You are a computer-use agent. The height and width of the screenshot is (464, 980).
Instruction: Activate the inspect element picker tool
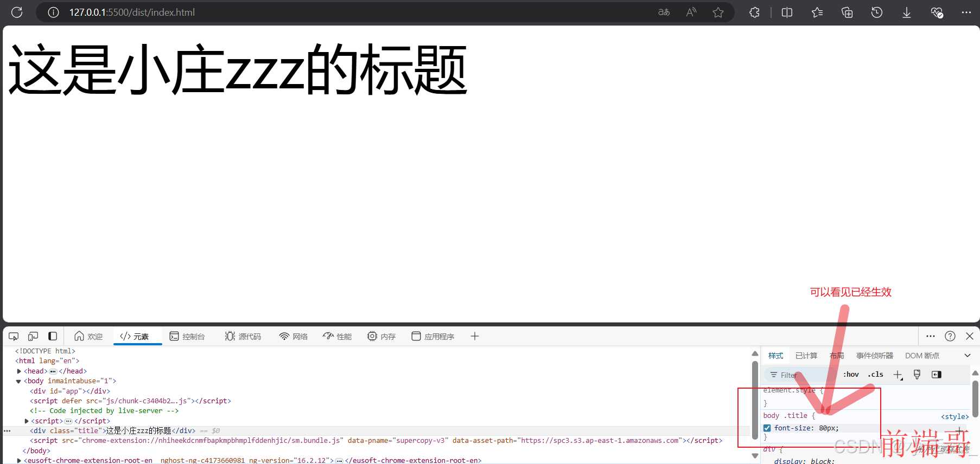pyautogui.click(x=14, y=336)
